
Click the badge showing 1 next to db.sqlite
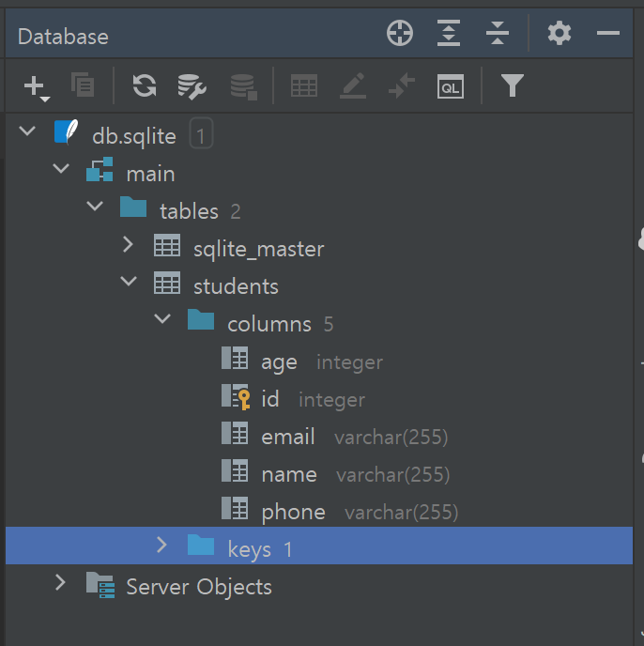[x=201, y=133]
